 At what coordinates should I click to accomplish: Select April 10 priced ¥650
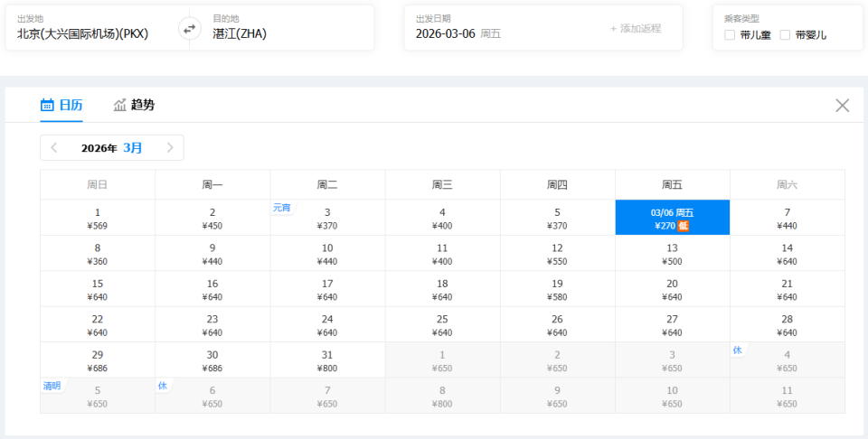[673, 396]
